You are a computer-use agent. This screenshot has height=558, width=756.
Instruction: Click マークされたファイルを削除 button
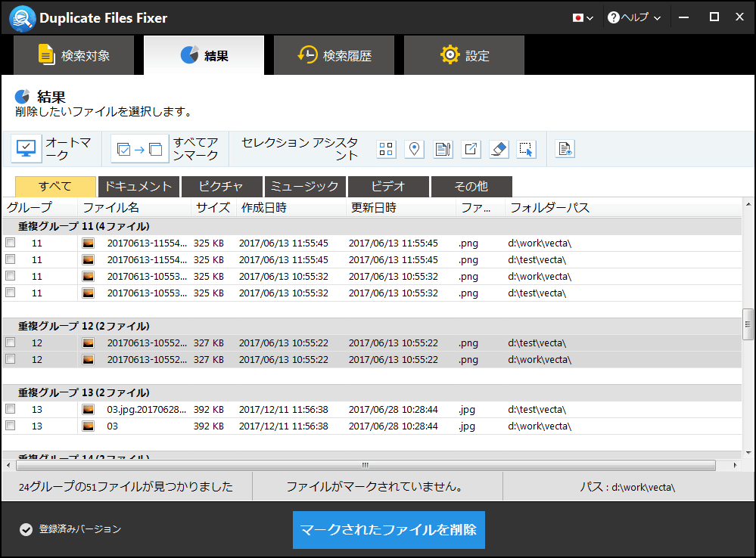tap(389, 529)
